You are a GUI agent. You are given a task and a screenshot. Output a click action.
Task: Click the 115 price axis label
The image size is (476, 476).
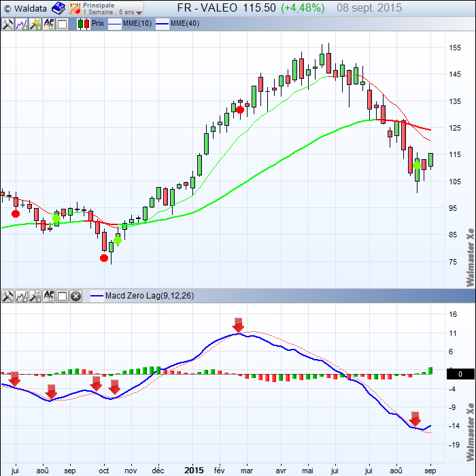coord(454,154)
